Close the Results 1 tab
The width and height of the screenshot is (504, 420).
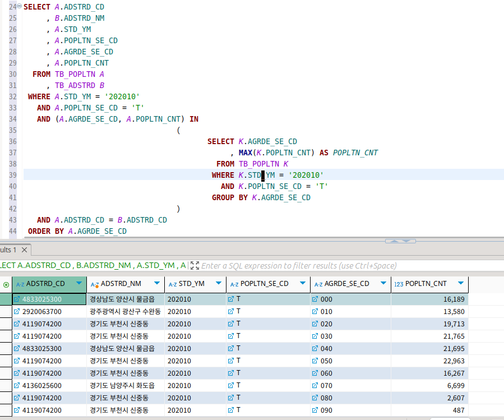pos(25,250)
